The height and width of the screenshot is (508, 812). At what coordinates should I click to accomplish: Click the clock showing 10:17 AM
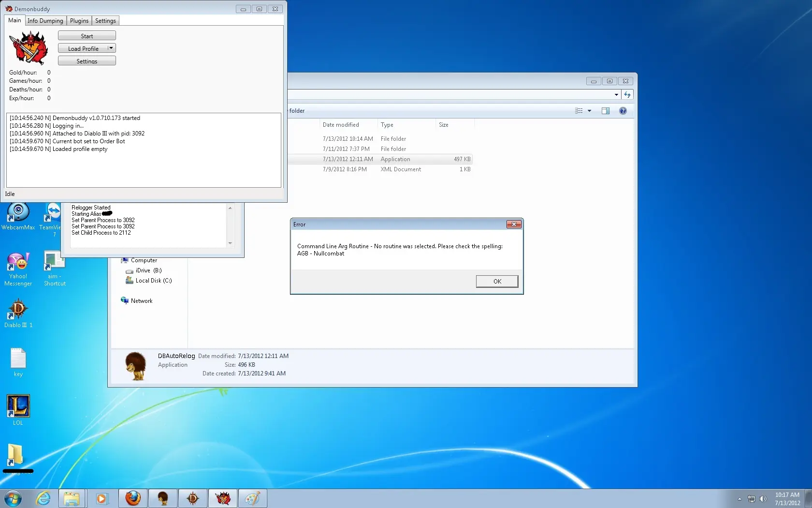(787, 499)
